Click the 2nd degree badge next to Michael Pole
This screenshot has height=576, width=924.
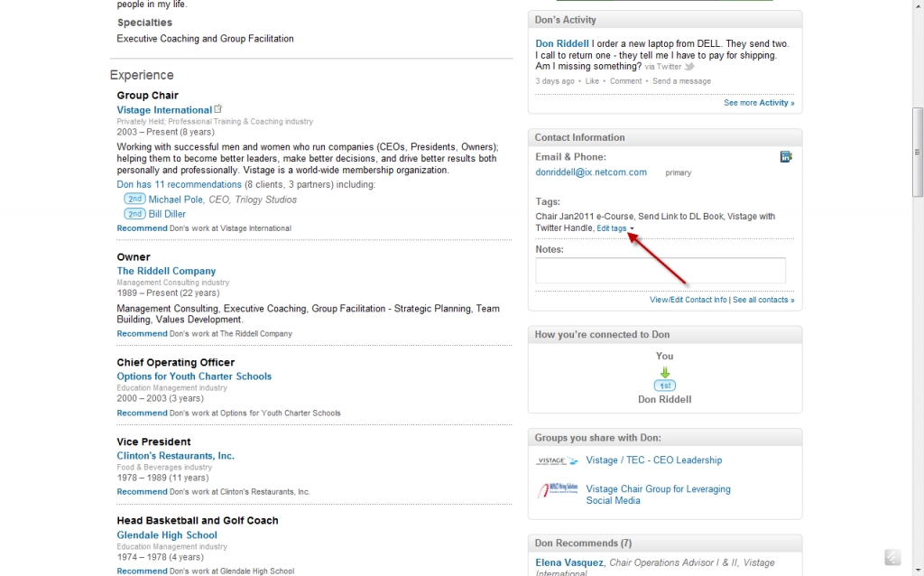click(134, 199)
